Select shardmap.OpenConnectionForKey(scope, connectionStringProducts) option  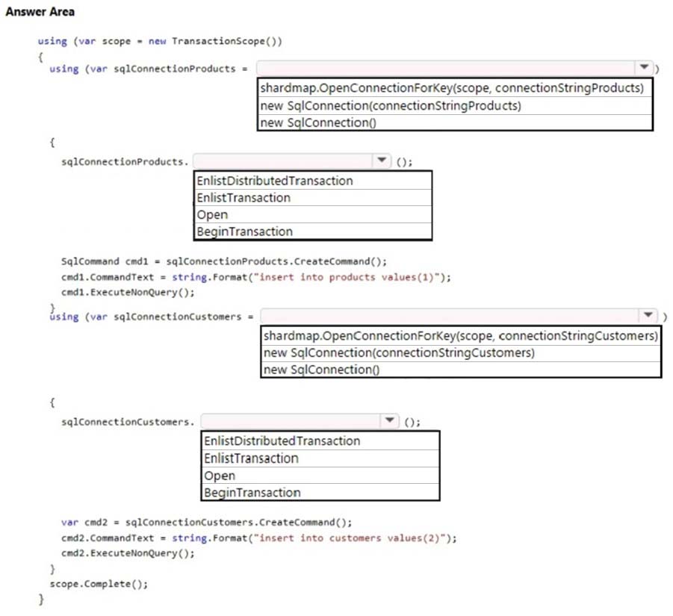pos(455,88)
